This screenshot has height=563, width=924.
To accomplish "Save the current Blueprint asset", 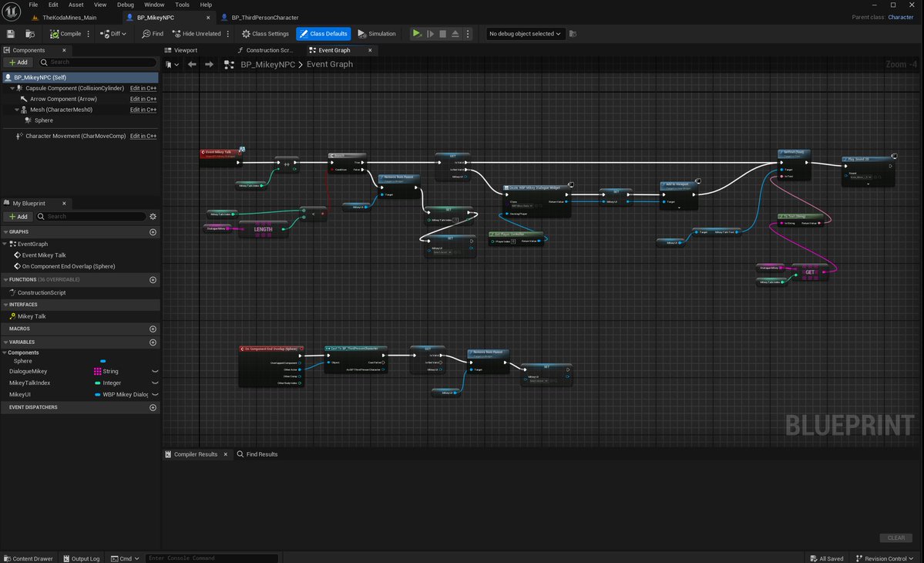I will 10,33.
